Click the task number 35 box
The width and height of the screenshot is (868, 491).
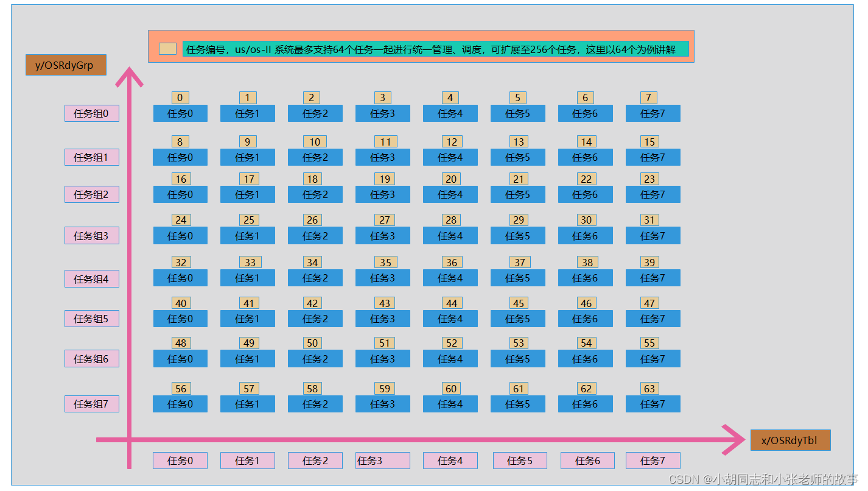point(386,263)
